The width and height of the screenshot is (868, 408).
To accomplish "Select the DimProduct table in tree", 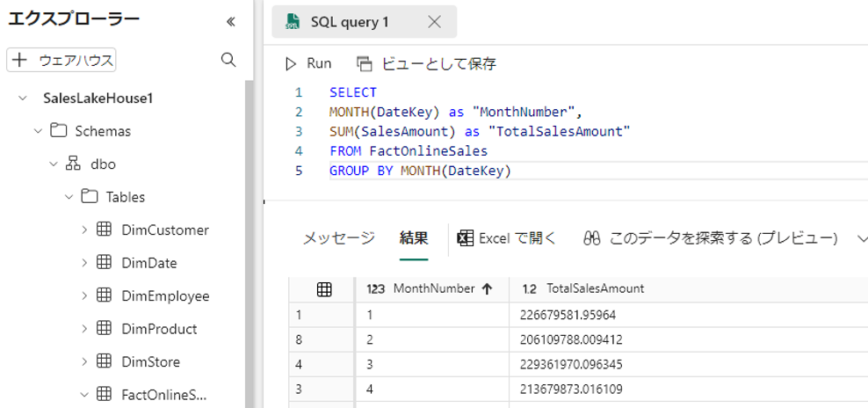I will click(159, 329).
